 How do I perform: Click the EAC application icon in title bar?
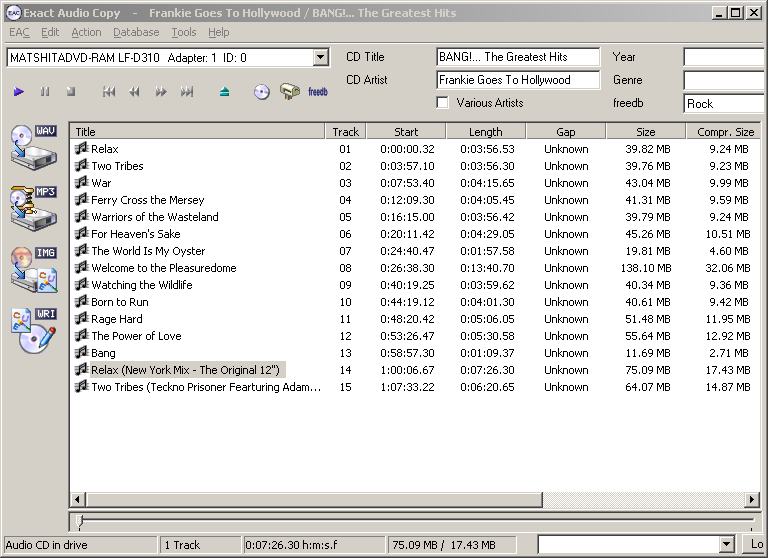pyautogui.click(x=13, y=13)
